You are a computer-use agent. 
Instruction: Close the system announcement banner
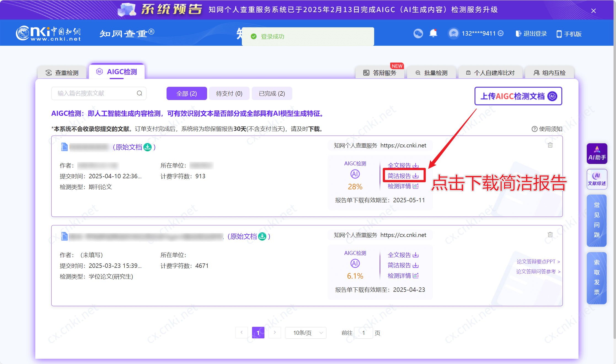593,11
